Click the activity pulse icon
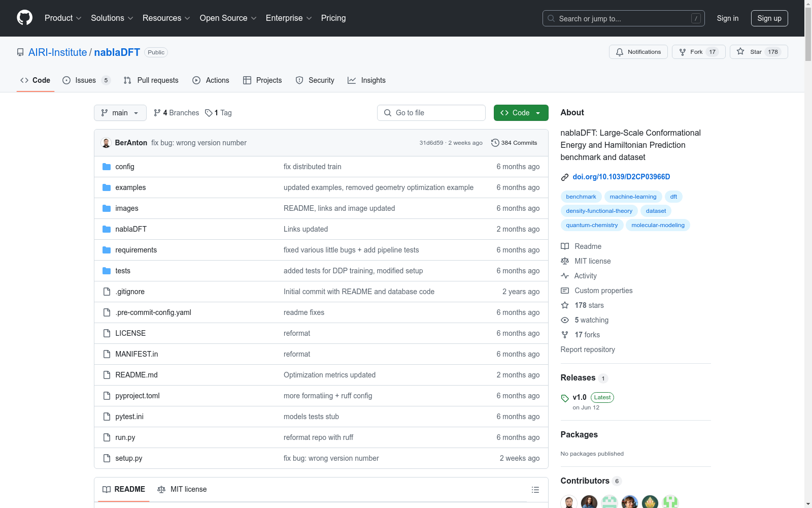The width and height of the screenshot is (812, 508). click(x=565, y=276)
